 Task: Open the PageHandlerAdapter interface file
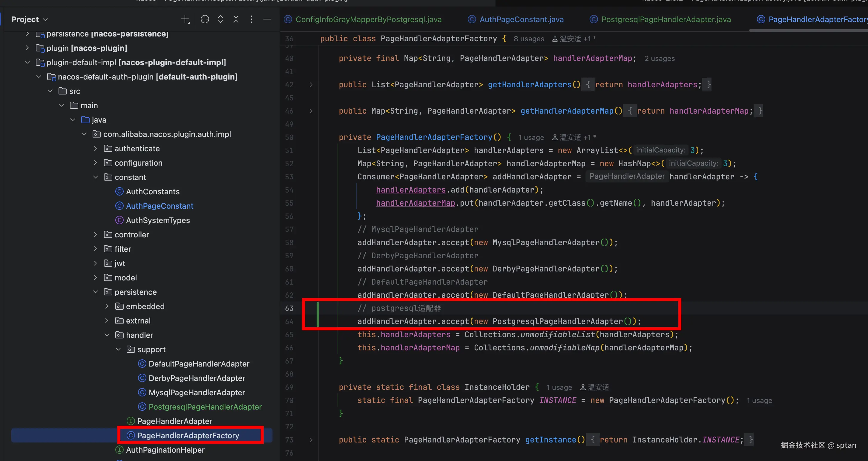174,421
